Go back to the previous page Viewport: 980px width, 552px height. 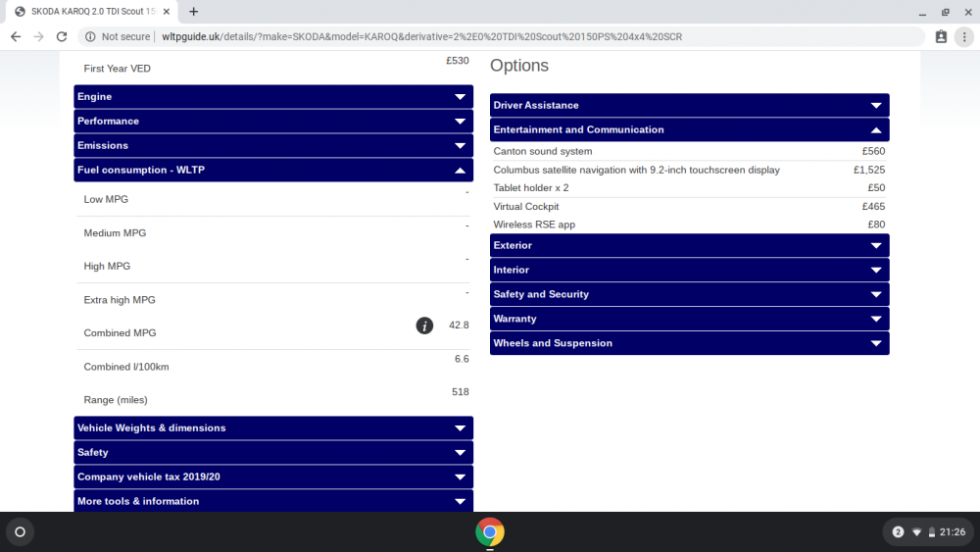(x=16, y=37)
